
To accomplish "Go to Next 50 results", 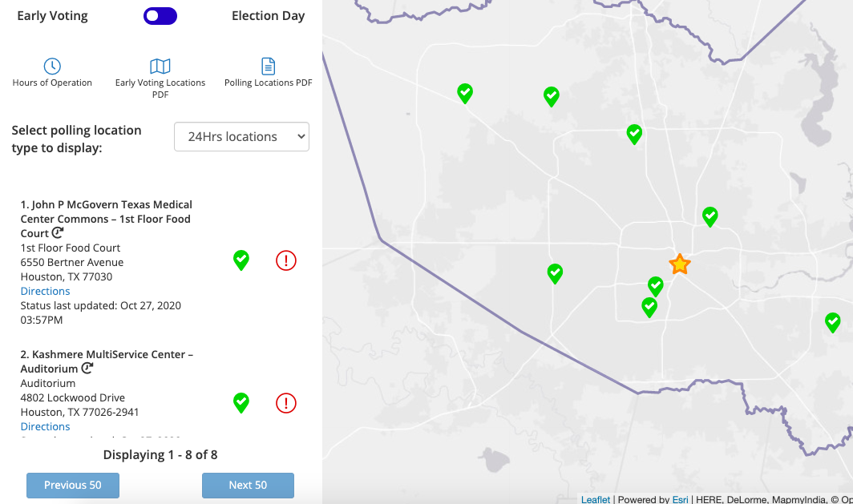I will [x=248, y=485].
